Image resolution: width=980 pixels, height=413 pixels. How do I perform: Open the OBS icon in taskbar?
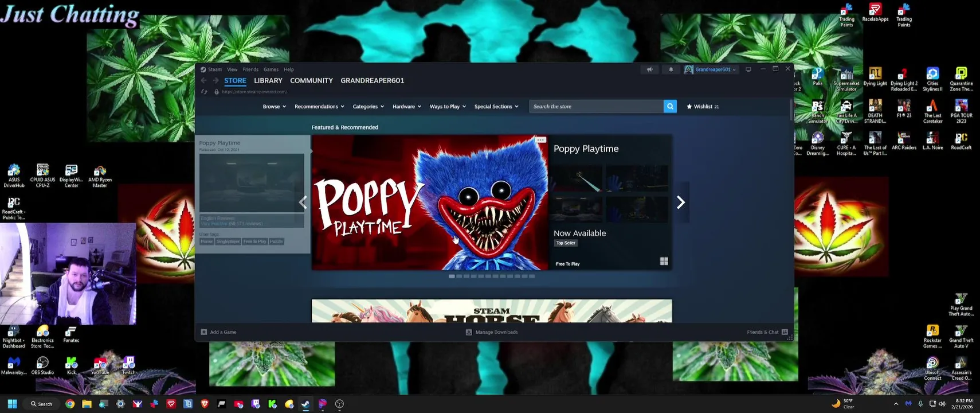pos(339,404)
